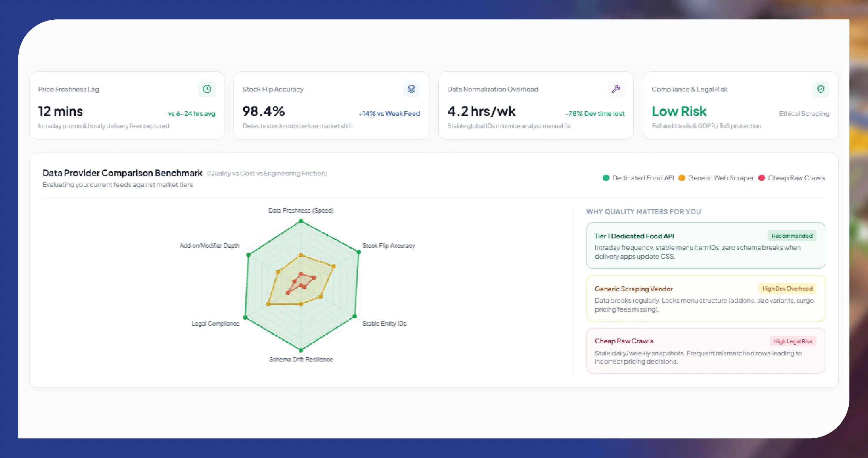The height and width of the screenshot is (458, 868).
Task: Click the Data Provider Comparison Benchmark heading
Action: pos(122,173)
